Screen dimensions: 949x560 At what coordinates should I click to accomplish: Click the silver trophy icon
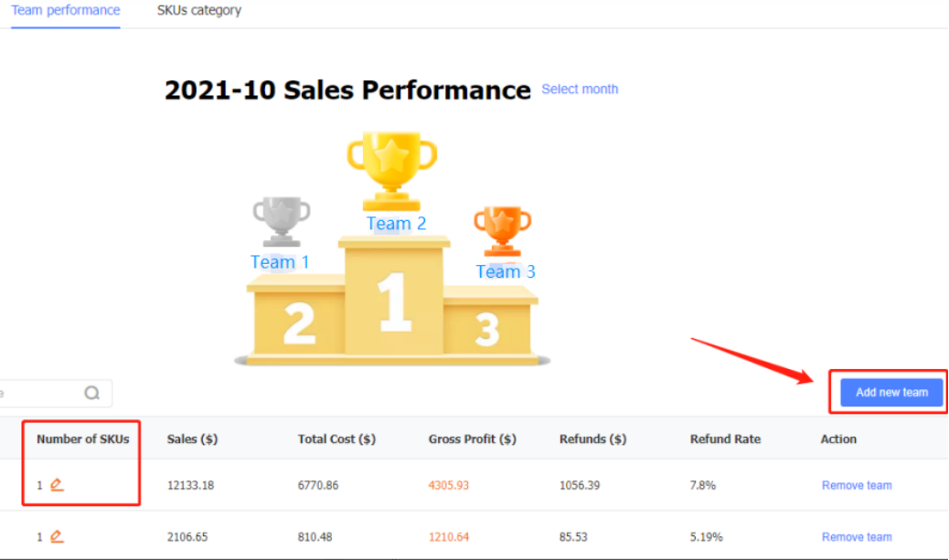coord(282,221)
